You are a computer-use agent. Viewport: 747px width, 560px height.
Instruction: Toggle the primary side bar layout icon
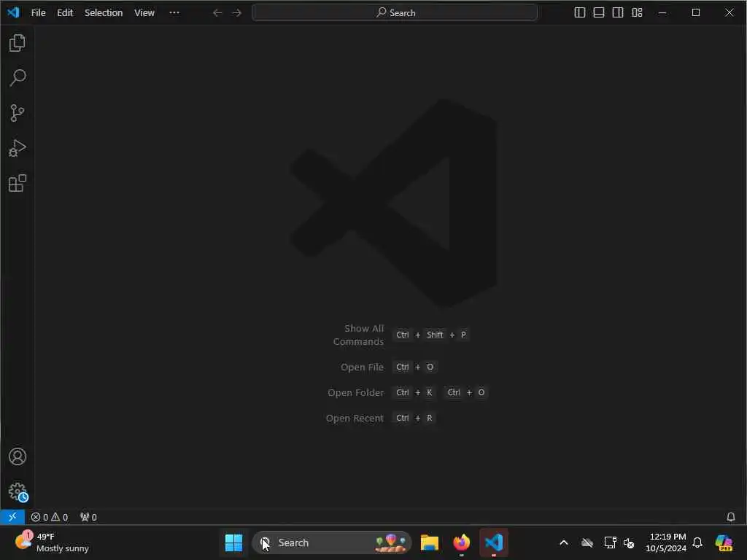[x=580, y=13]
